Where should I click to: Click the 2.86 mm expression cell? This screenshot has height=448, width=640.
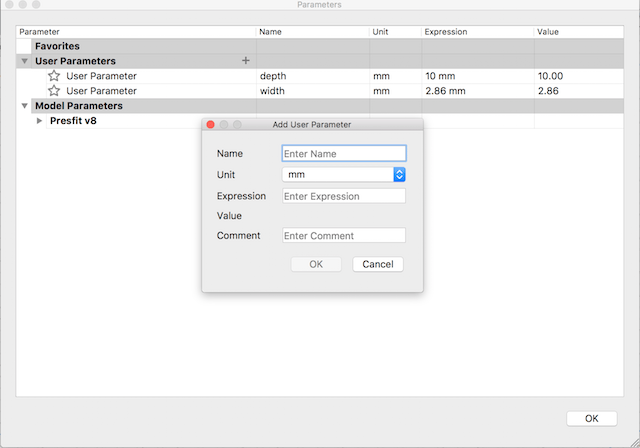point(478,91)
